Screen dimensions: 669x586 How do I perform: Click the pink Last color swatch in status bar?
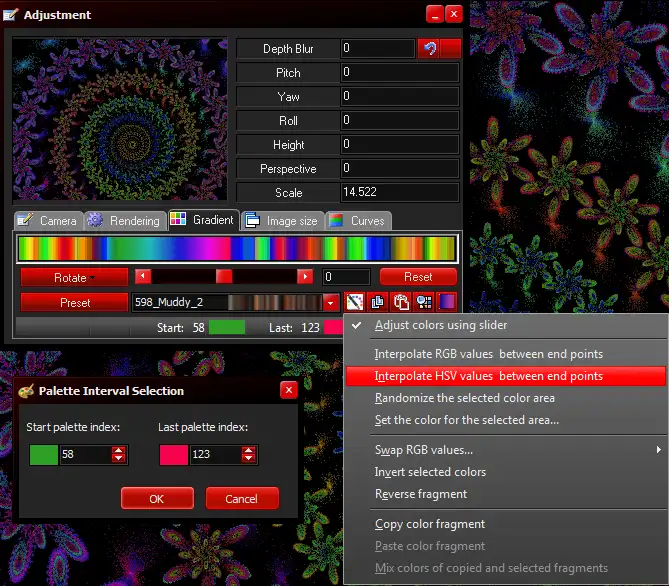tap(333, 327)
